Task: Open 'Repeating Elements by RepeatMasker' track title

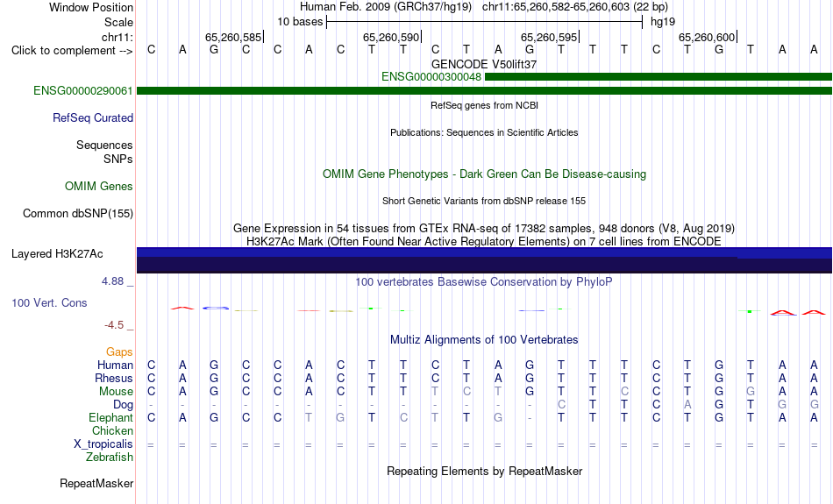Action: tap(484, 471)
